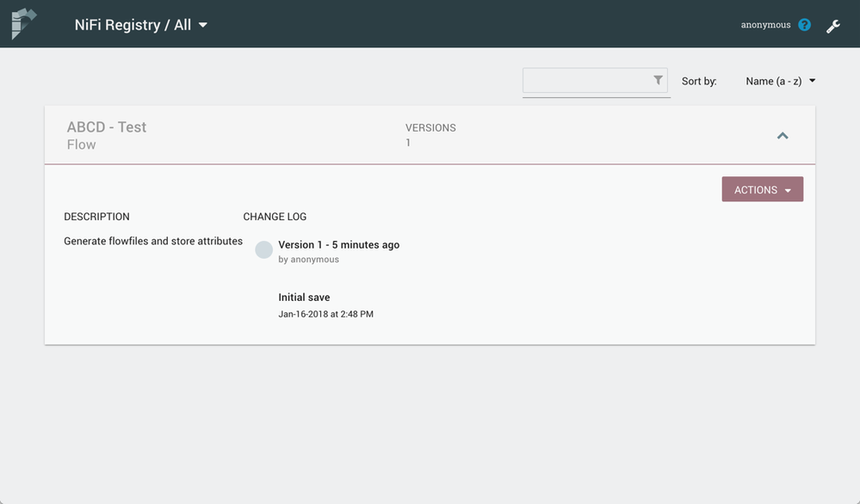860x504 pixels.
Task: Click the sort-by dropdown arrow
Action: pos(813,81)
